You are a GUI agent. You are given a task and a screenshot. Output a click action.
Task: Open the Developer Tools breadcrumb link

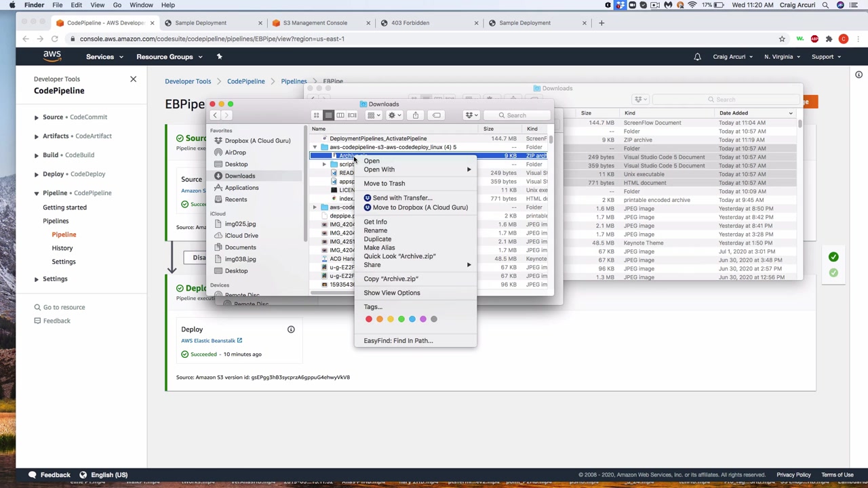(x=188, y=81)
